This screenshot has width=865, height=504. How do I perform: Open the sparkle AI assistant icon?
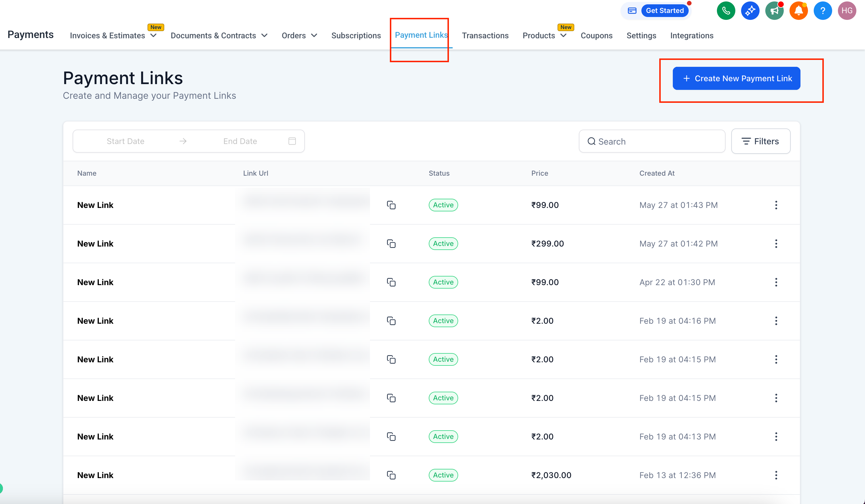point(750,11)
